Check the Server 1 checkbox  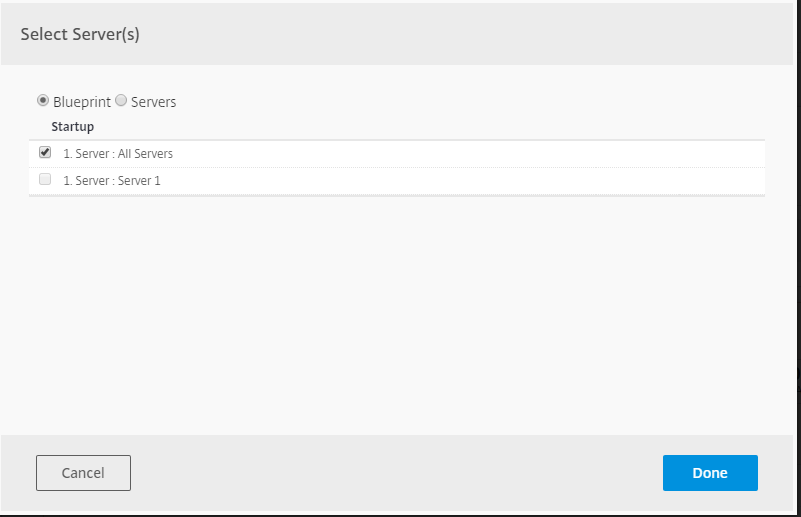pos(45,180)
